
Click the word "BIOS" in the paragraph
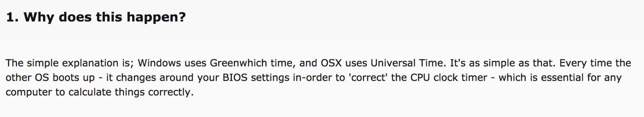tap(235, 78)
